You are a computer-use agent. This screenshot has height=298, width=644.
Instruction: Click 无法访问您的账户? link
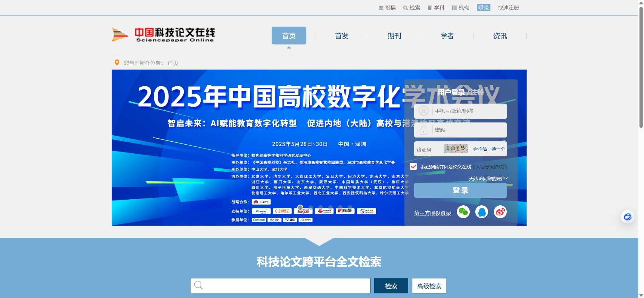pyautogui.click(x=488, y=179)
